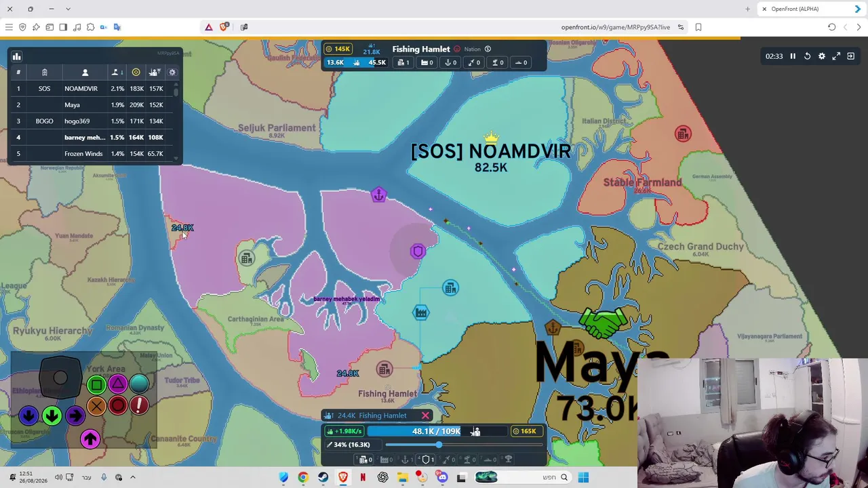Click the purple right-arrow overlay button
Viewport: 868px width, 488px height.
tap(75, 415)
